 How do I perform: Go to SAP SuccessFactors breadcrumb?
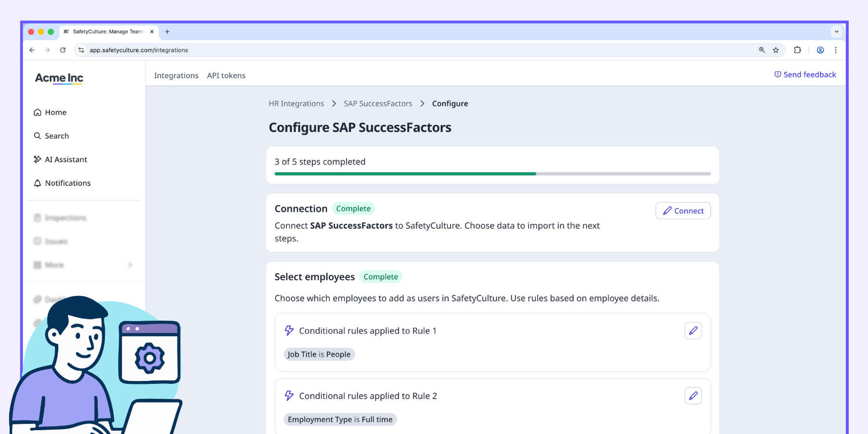[x=378, y=104]
